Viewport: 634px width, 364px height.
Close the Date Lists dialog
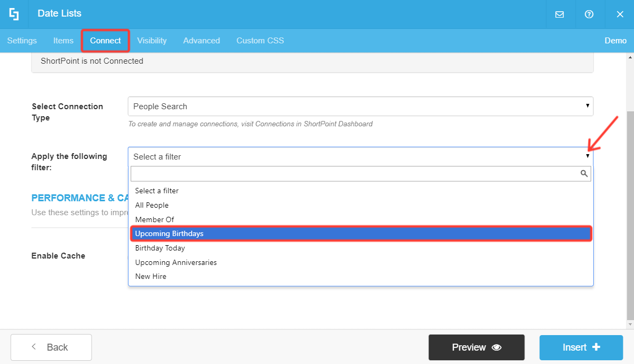[x=620, y=14]
